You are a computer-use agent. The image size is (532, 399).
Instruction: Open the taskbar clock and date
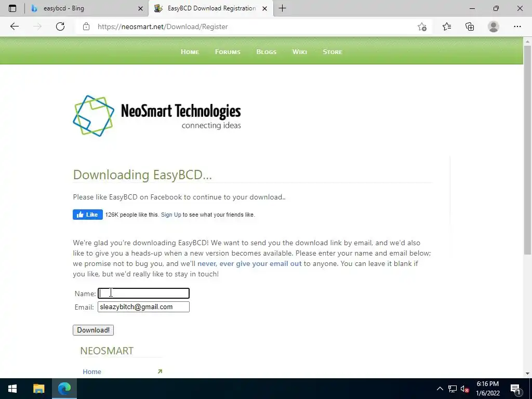(487, 389)
